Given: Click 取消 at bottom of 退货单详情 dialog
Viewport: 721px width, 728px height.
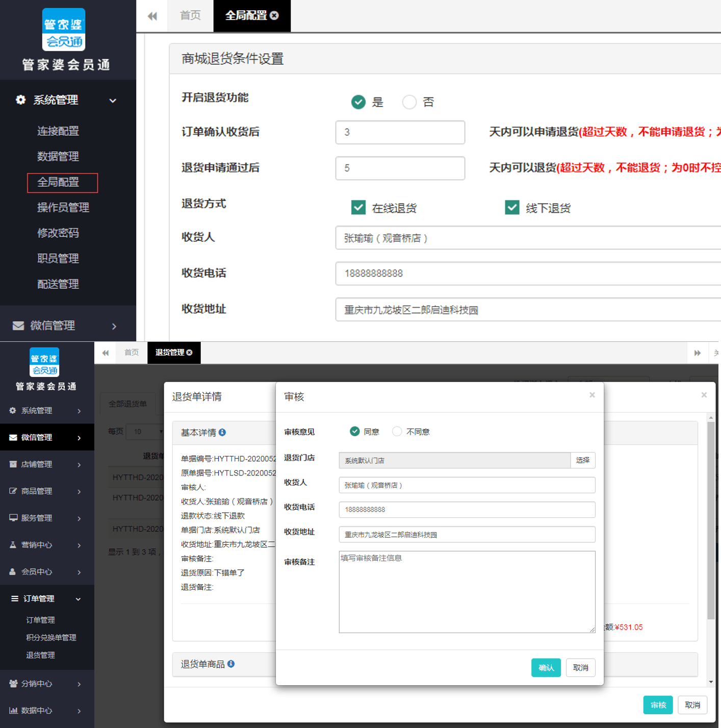Looking at the screenshot, I should [x=692, y=705].
